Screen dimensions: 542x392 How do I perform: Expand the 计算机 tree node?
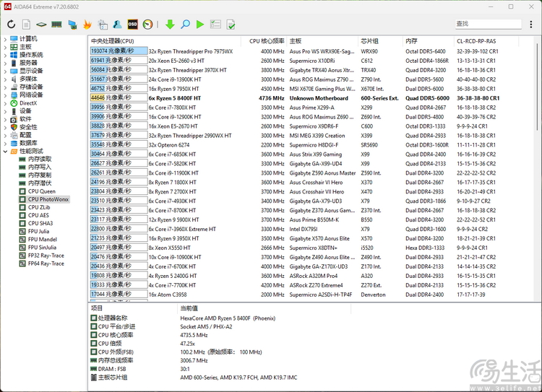(x=5, y=39)
